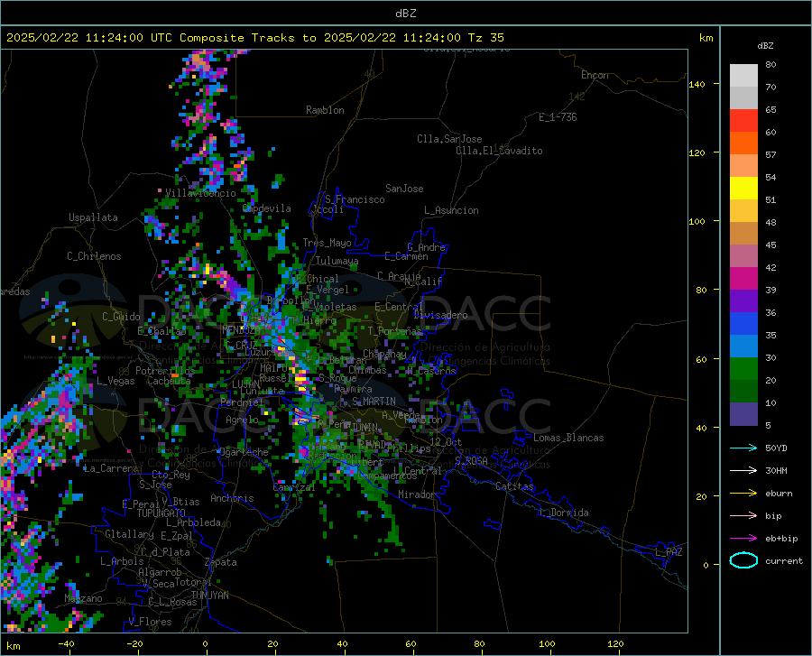This screenshot has width=812, height=656.
Task: Click the 'Capdevila' map label
Action: (267, 208)
